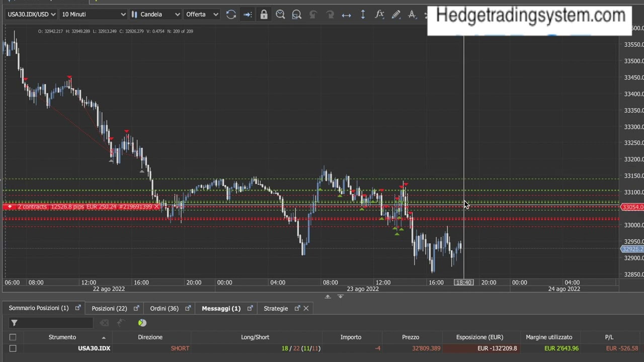Click the refresh chart icon
Screen dimensions: 644x362
(x=231, y=15)
